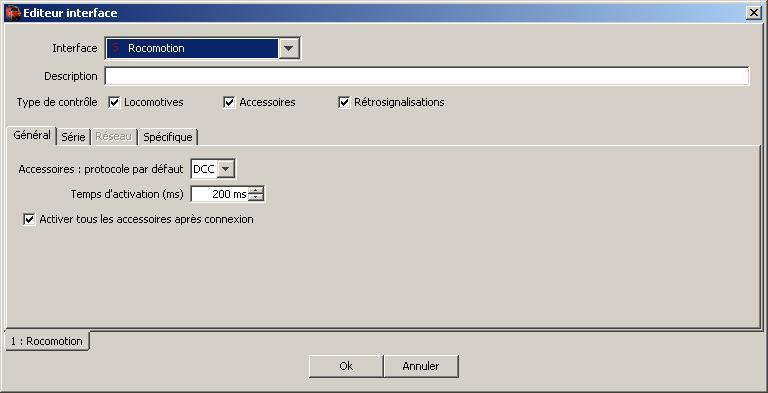Toggle Activer tous les accessoires après connexion
The width and height of the screenshot is (768, 393).
[x=29, y=219]
